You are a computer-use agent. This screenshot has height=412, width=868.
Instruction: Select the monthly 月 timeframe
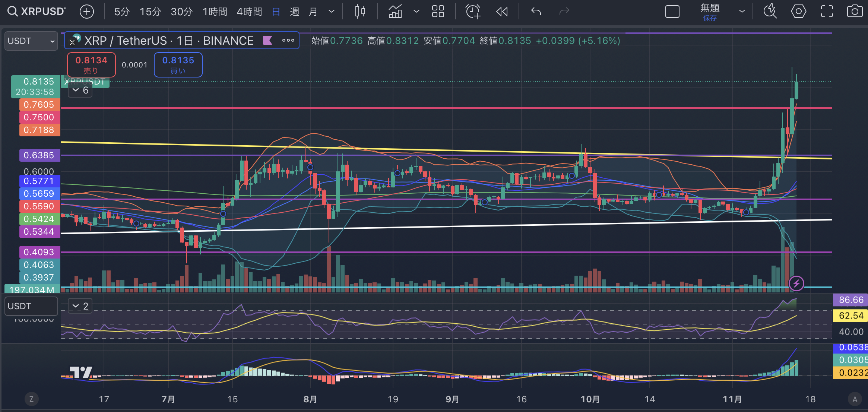313,12
